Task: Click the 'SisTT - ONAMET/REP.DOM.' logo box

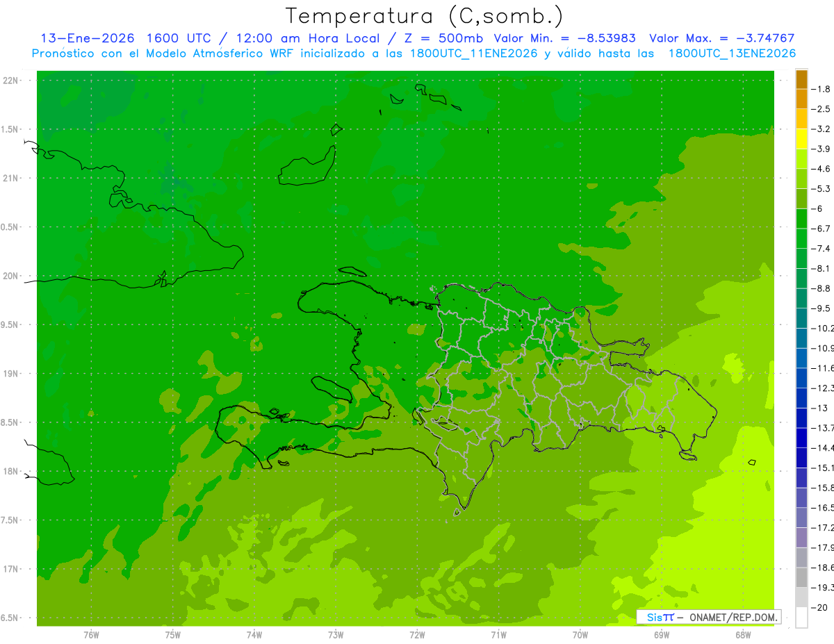Action: point(709,617)
